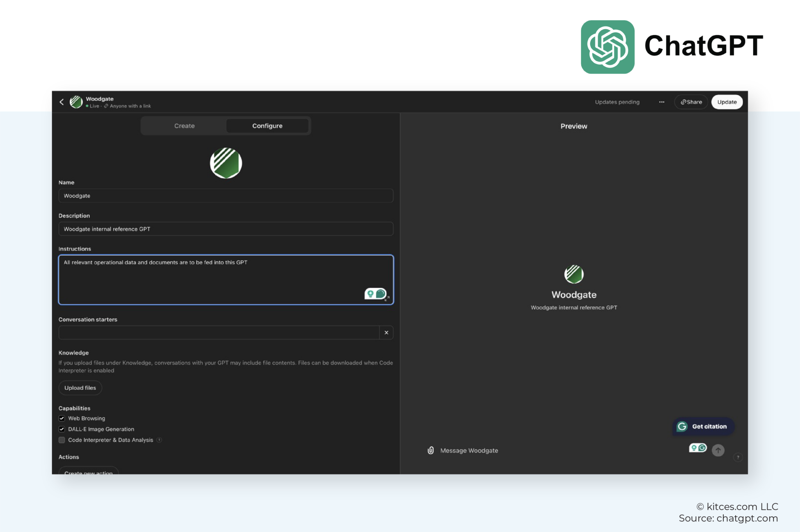Select the Configure tab
The height and width of the screenshot is (532, 800).
coord(267,126)
